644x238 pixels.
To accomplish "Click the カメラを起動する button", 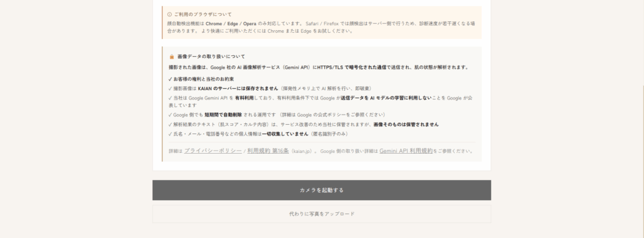I will click(x=321, y=190).
